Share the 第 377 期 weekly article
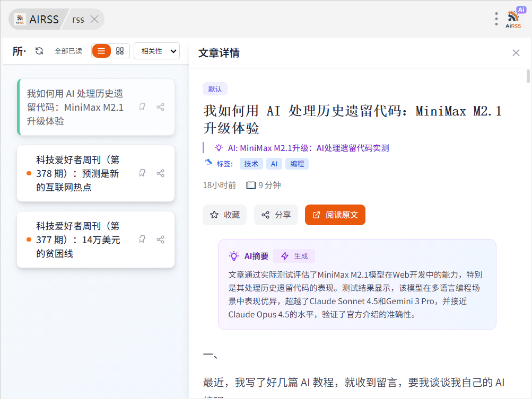This screenshot has height=399, width=532. tap(160, 240)
